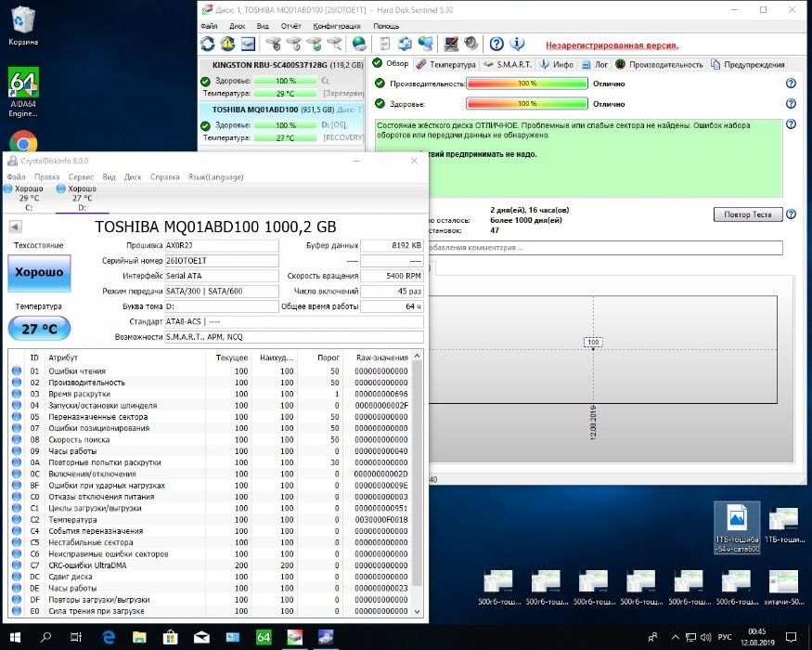Open help via the question mark toolbar icon
The height and width of the screenshot is (650, 812).
click(496, 45)
